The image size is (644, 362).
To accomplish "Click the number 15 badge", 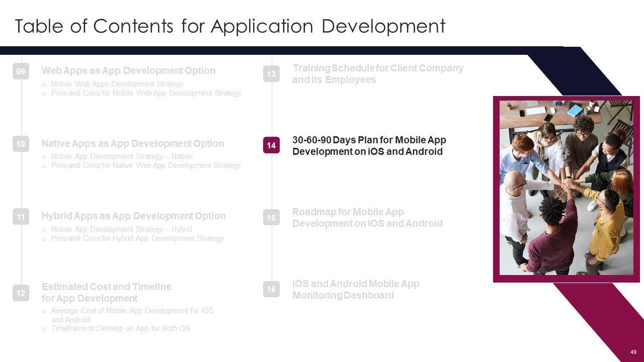I will [x=271, y=218].
